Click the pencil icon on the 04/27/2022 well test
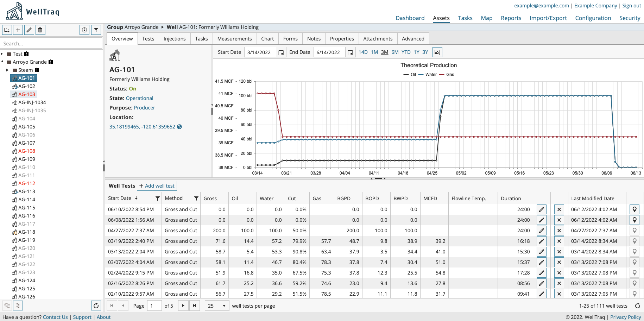 [541, 231]
